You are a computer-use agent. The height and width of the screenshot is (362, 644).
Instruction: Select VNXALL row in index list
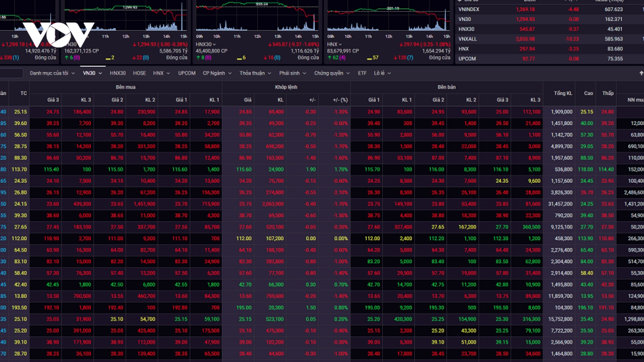(549, 39)
